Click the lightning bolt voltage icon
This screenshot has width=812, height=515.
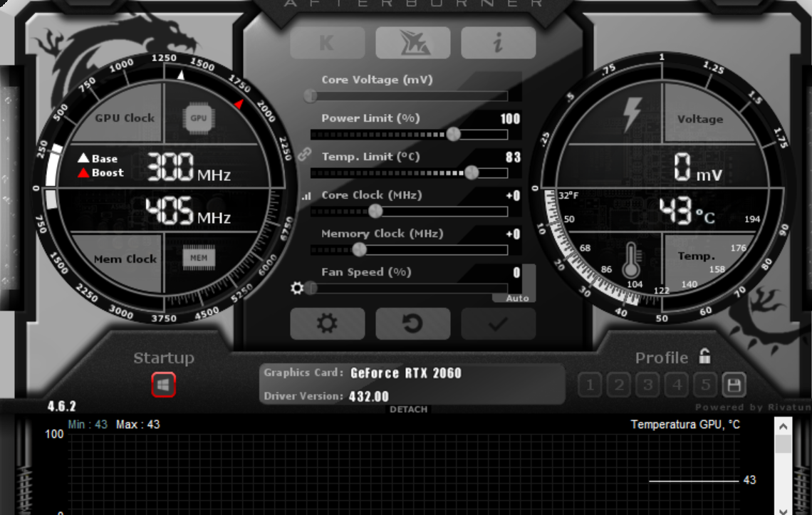pyautogui.click(x=632, y=114)
